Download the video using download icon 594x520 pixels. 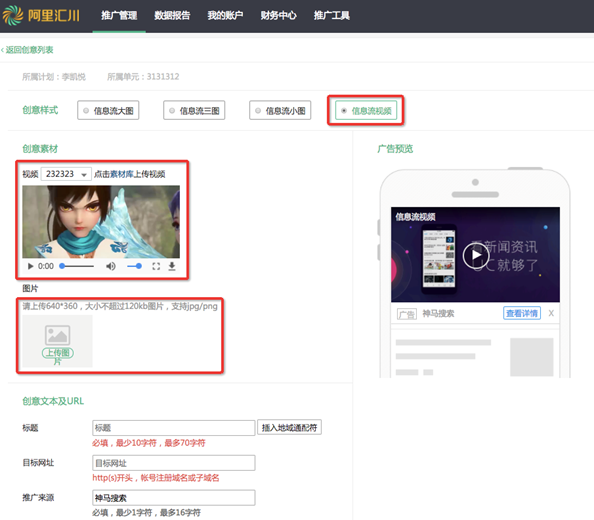(x=172, y=266)
